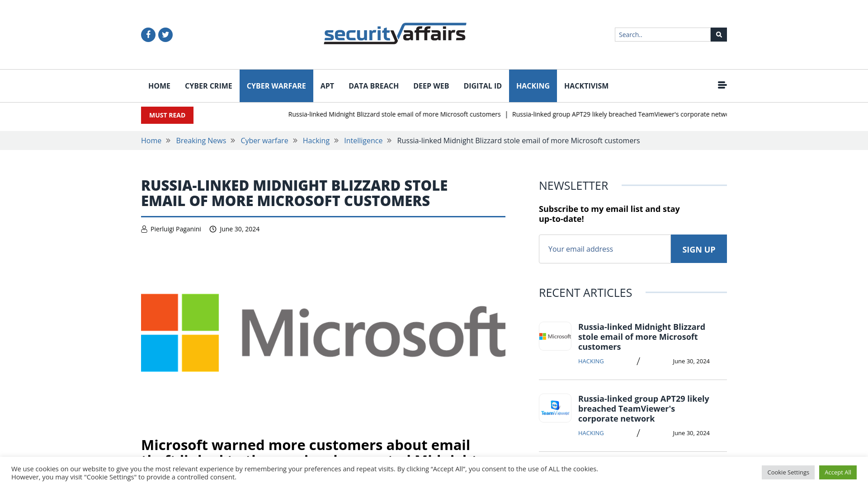Screen dimensions: 868x488
Task: Click the Twitter icon in the header
Action: [x=165, y=34]
